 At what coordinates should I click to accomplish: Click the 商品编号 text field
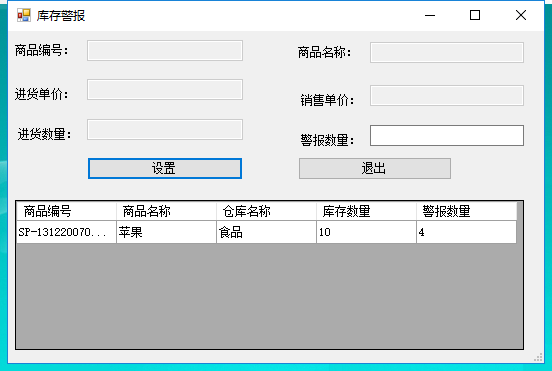165,51
